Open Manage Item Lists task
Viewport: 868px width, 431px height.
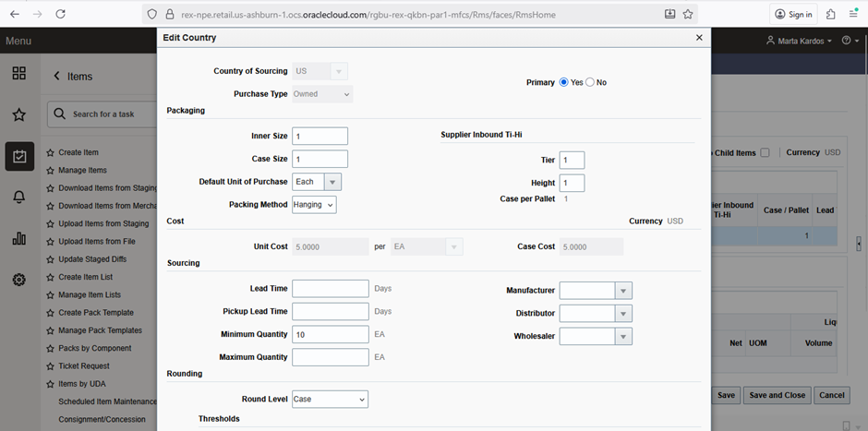coord(90,294)
